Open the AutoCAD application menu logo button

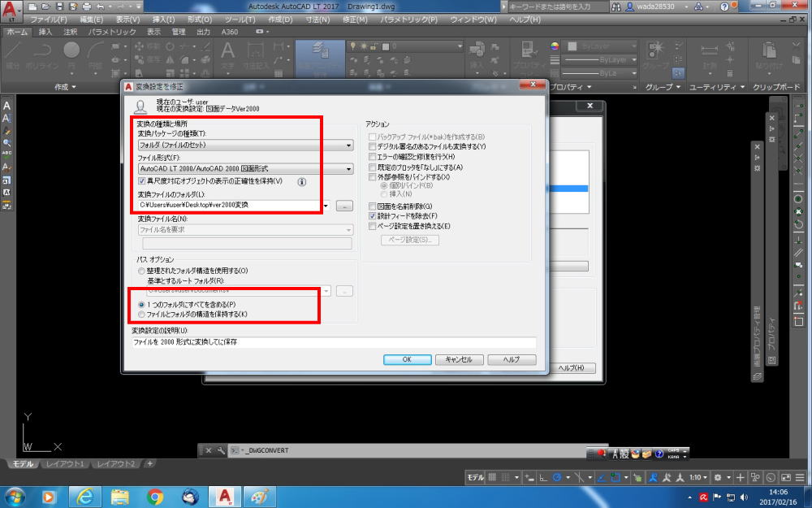tap(11, 11)
